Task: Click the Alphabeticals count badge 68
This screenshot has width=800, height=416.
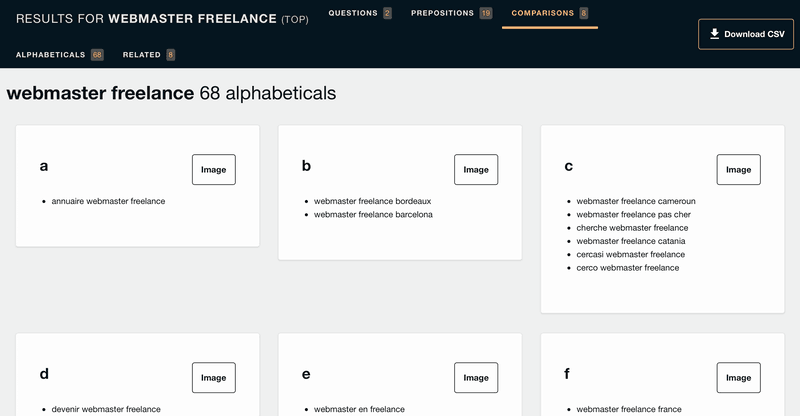Action: [97, 55]
